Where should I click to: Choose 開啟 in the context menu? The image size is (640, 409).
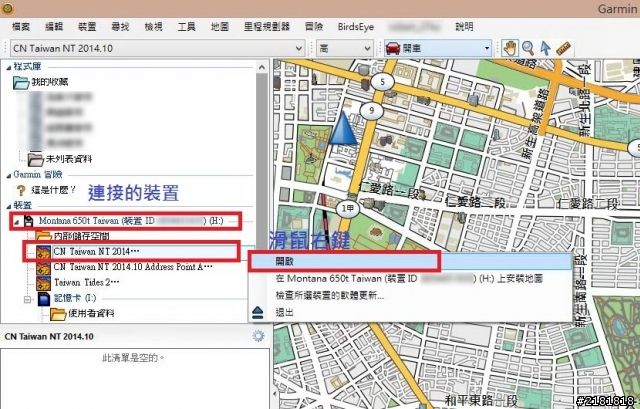(x=410, y=262)
